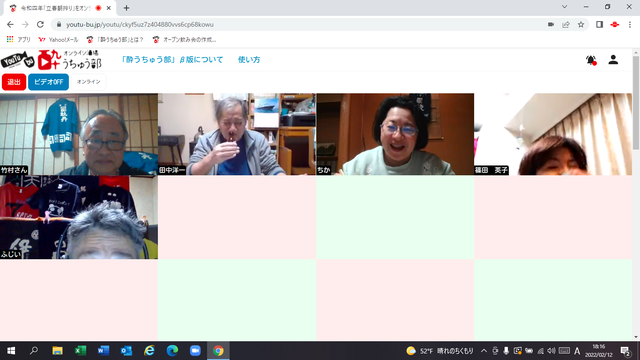Toggle the IME input mode A indicator
Screen dimensions: 640x360
[x=577, y=351]
